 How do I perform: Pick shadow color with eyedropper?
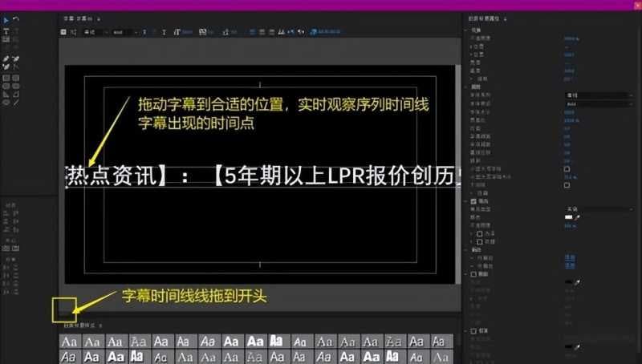point(577,282)
